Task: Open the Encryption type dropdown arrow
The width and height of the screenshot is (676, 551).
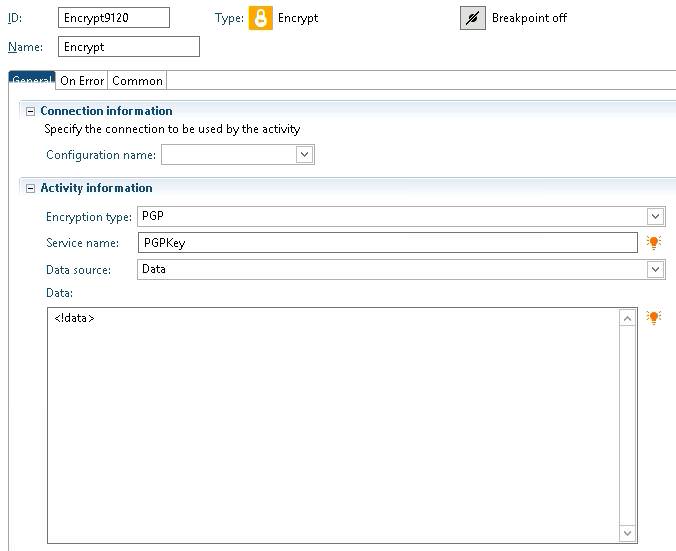Action: tap(655, 216)
